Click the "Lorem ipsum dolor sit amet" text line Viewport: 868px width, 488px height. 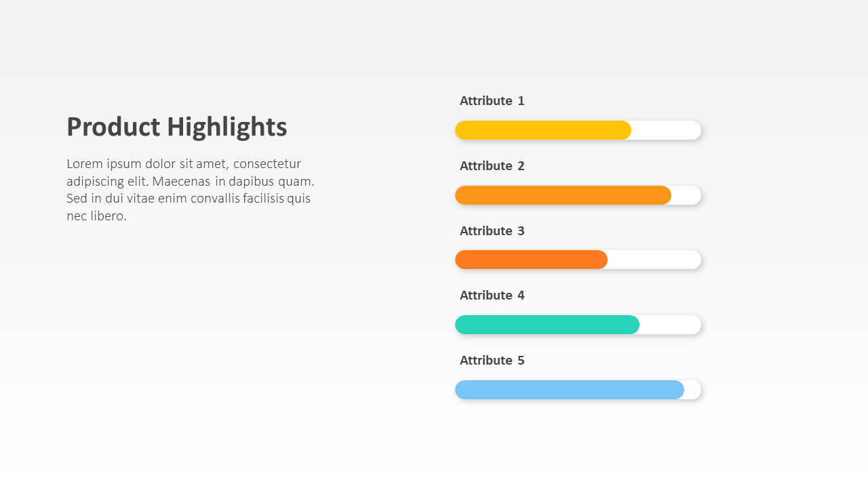[x=183, y=164]
